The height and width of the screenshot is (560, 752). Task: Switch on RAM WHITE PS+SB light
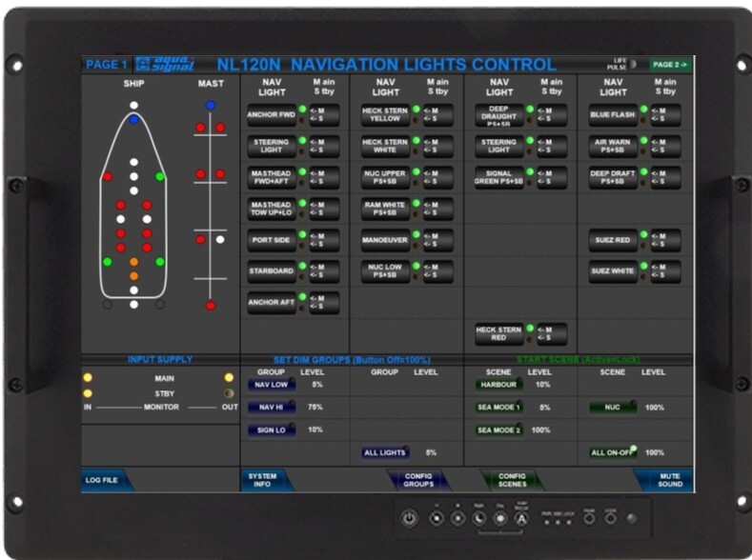[385, 209]
